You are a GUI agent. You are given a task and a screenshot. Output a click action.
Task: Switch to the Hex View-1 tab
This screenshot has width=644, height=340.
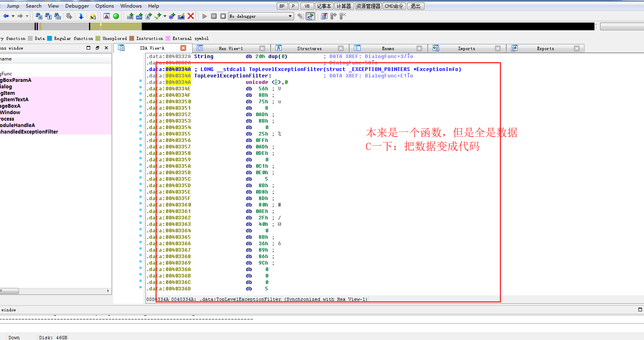[231, 48]
